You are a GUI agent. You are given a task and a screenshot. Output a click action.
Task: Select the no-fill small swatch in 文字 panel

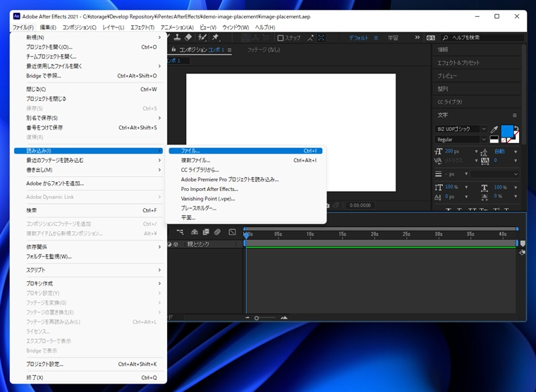[504, 140]
